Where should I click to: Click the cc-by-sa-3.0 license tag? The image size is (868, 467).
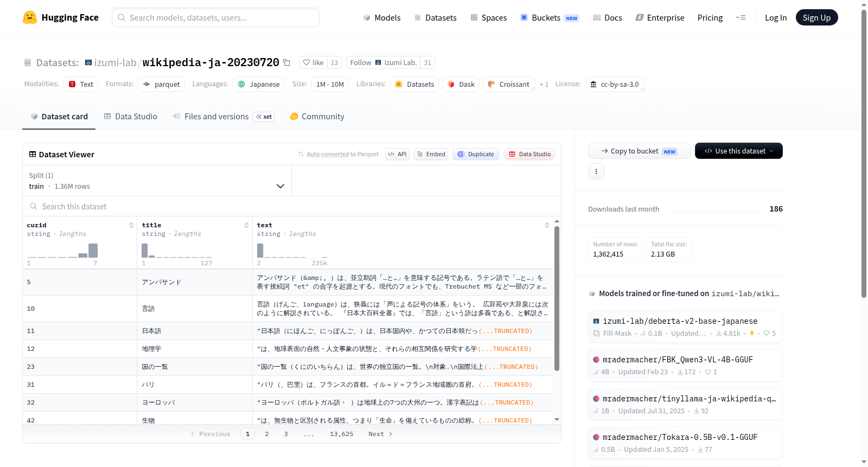click(x=615, y=84)
